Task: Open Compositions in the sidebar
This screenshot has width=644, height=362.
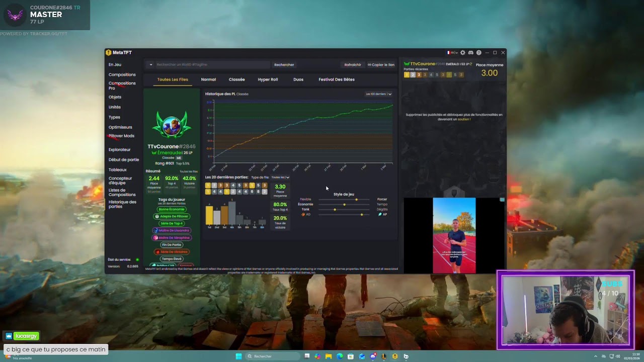Action: (x=122, y=75)
